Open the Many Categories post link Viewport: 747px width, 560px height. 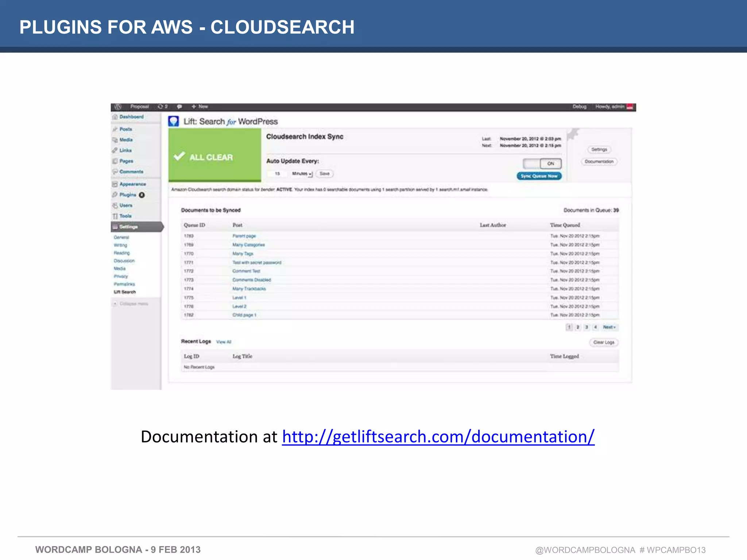pyautogui.click(x=249, y=245)
